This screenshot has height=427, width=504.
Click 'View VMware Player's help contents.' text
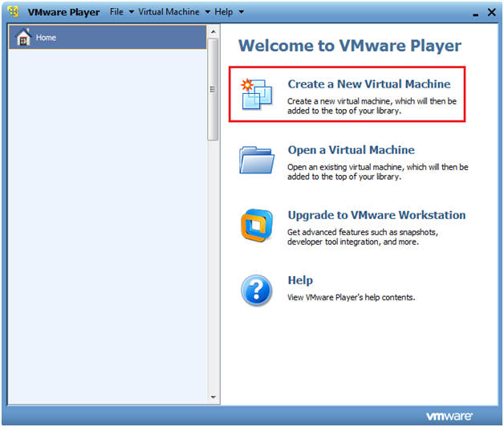pos(351,297)
